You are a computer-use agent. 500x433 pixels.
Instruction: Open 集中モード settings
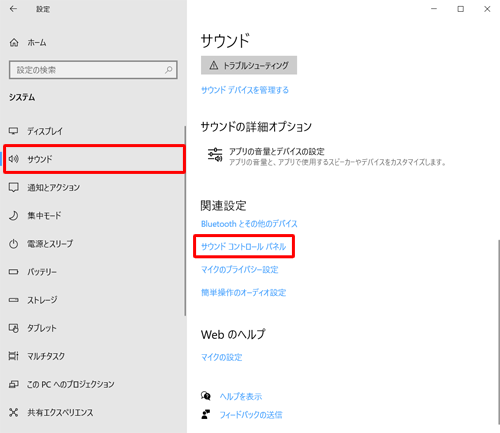(x=44, y=215)
